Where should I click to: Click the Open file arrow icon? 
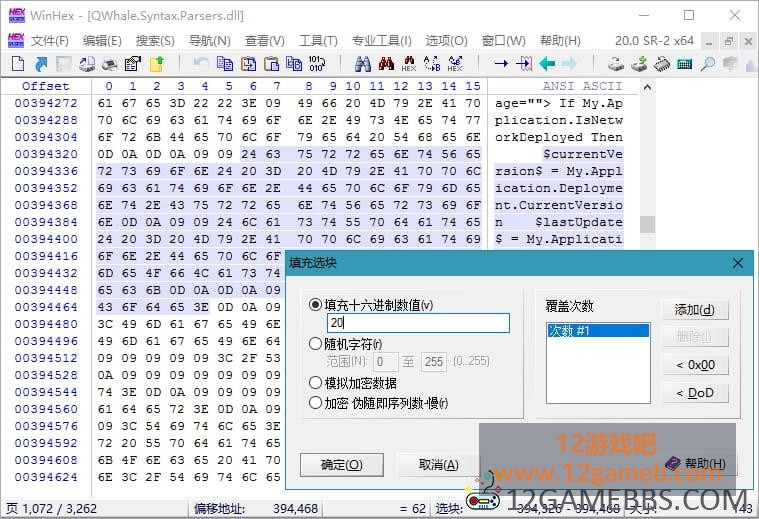(41, 64)
